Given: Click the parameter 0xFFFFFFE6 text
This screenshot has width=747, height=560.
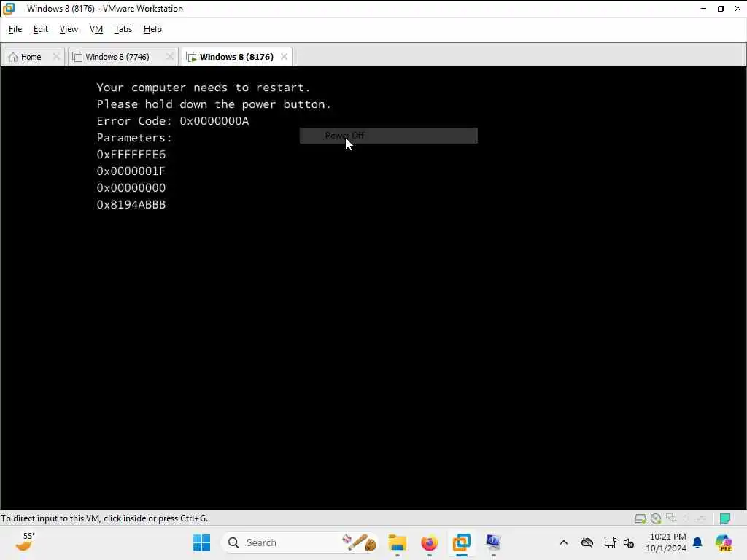Looking at the screenshot, I should pos(131,155).
